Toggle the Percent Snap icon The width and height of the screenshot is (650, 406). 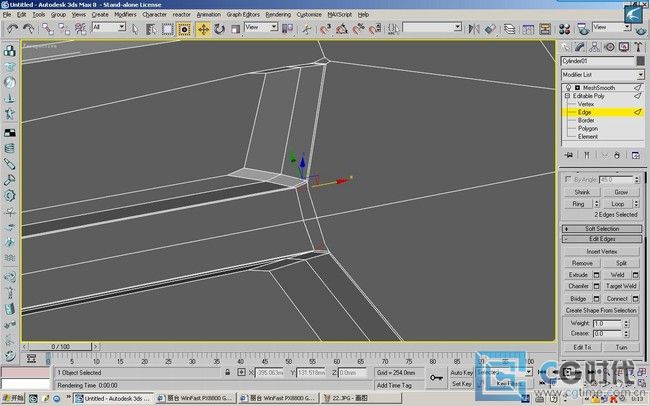click(358, 29)
